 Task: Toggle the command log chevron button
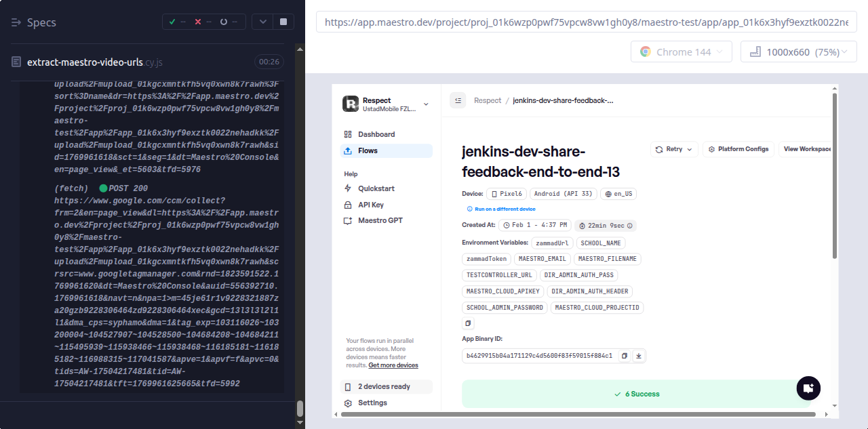[x=262, y=22]
